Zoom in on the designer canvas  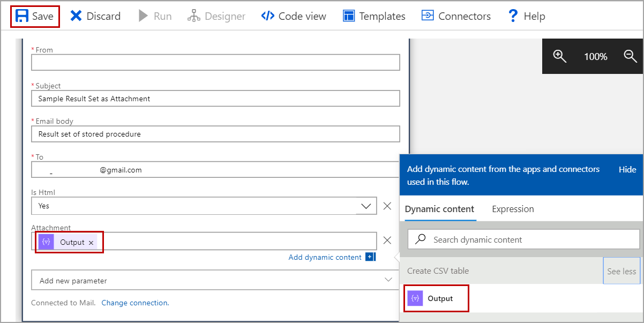pyautogui.click(x=560, y=56)
